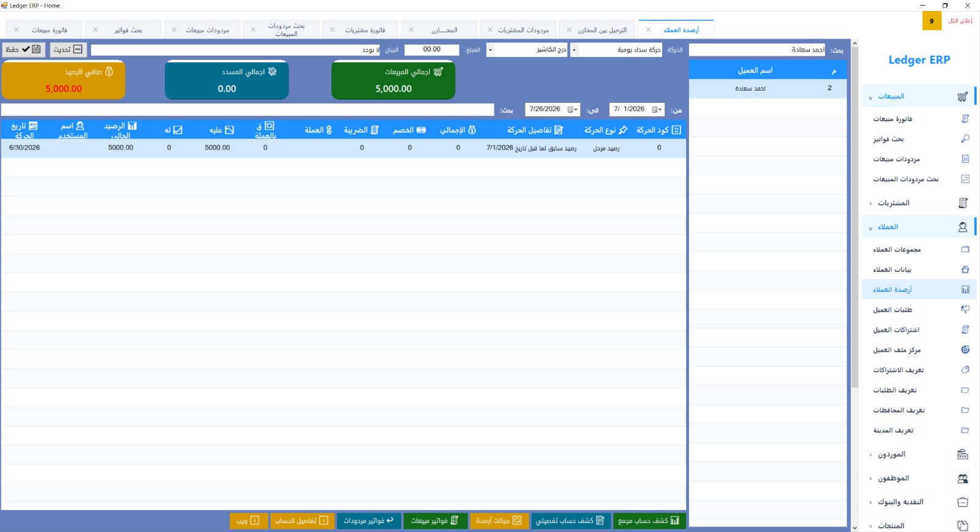The height and width of the screenshot is (532, 980).
Task: Click the yellow 9 open-tabs counter
Action: (x=932, y=21)
